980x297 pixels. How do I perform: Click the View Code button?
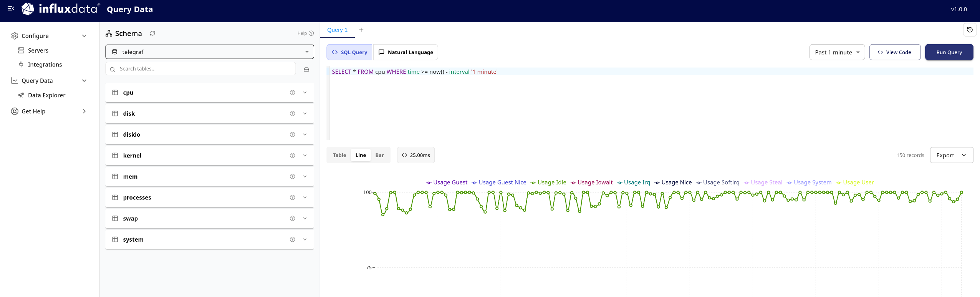(894, 52)
